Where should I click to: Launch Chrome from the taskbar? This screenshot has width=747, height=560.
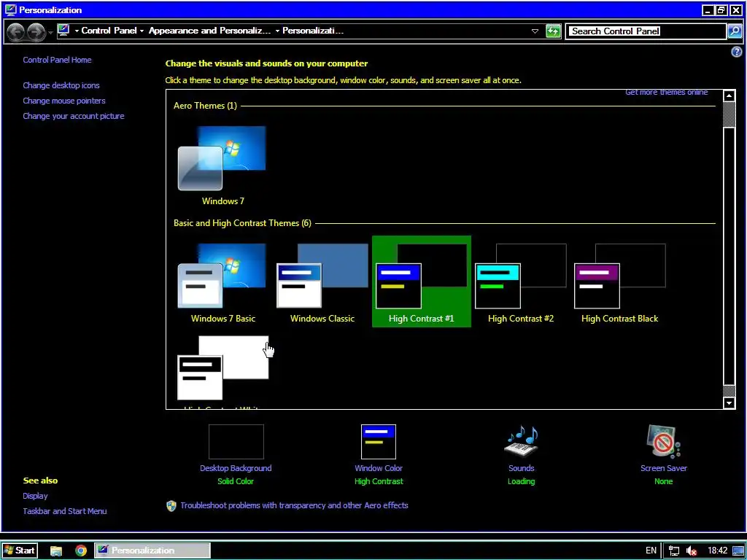coord(81,551)
